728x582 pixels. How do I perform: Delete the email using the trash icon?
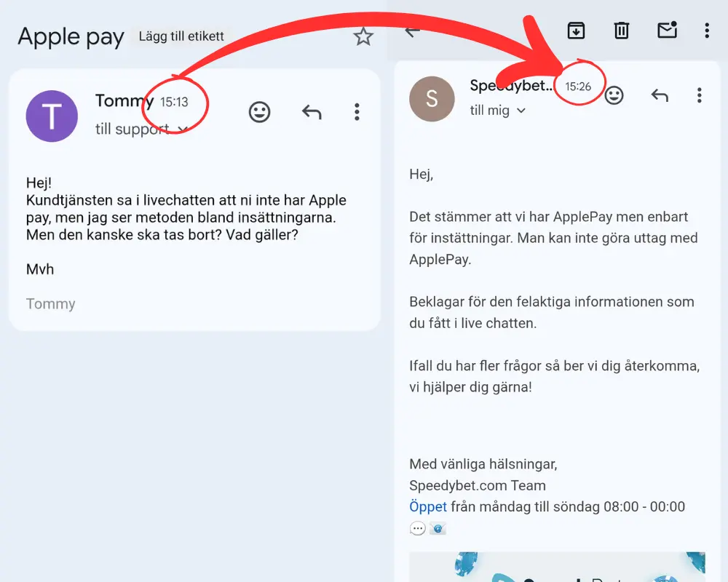point(621,31)
